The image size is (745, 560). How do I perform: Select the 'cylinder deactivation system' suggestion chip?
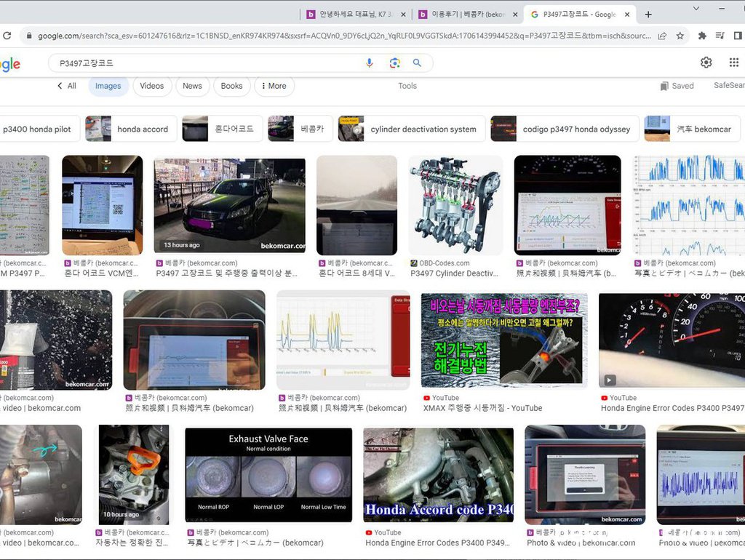pyautogui.click(x=412, y=129)
